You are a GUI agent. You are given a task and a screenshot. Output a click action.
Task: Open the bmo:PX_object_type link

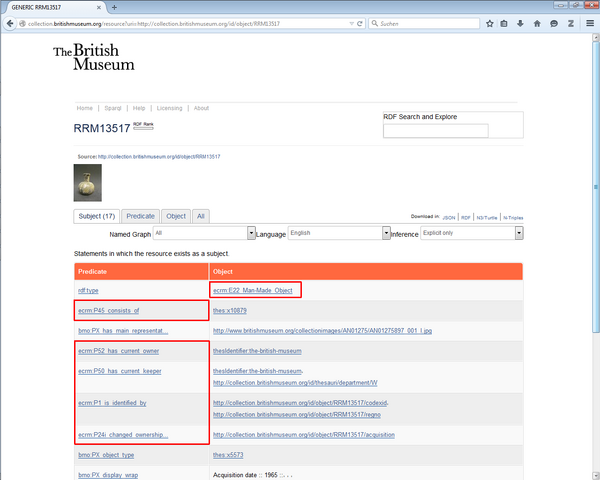coord(106,455)
